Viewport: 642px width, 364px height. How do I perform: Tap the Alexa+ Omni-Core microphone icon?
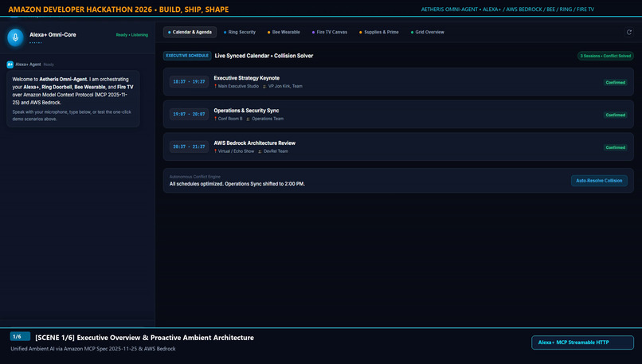[x=15, y=37]
